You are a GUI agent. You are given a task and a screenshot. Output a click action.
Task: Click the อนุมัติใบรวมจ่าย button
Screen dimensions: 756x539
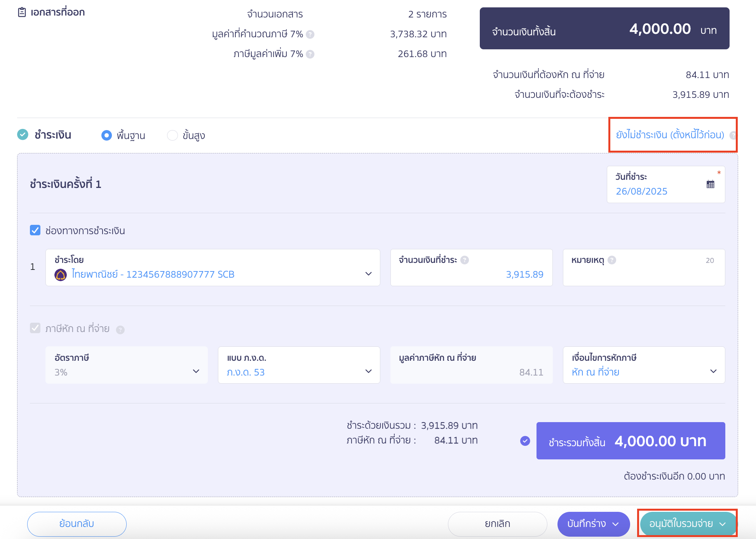click(x=688, y=524)
